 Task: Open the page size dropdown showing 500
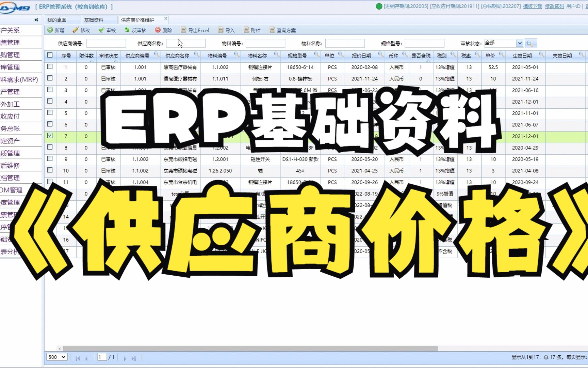[x=57, y=357]
